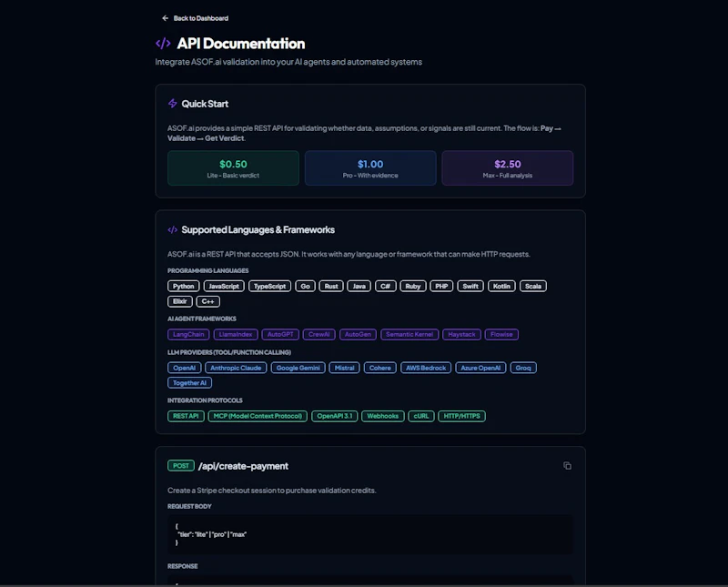This screenshot has height=587, width=728.
Task: Click the Groq provider tag
Action: (523, 368)
